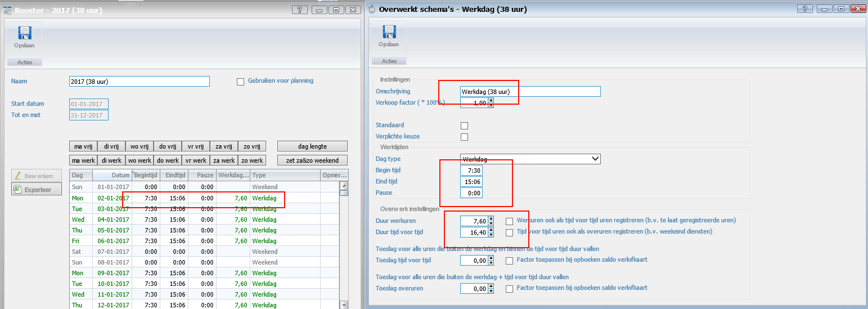Viewport: 868px width, 309px height.
Task: Click the Omschrijving text field
Action: 530,92
